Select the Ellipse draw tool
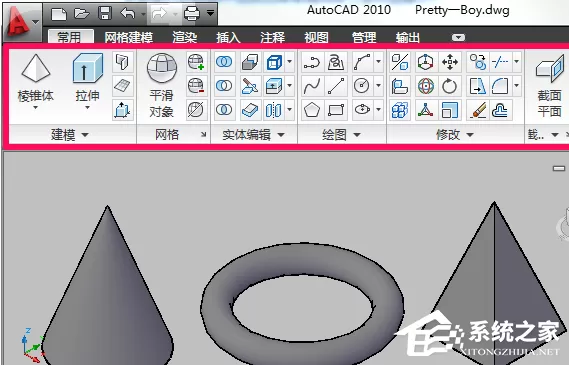This screenshot has width=569, height=365. click(x=362, y=110)
